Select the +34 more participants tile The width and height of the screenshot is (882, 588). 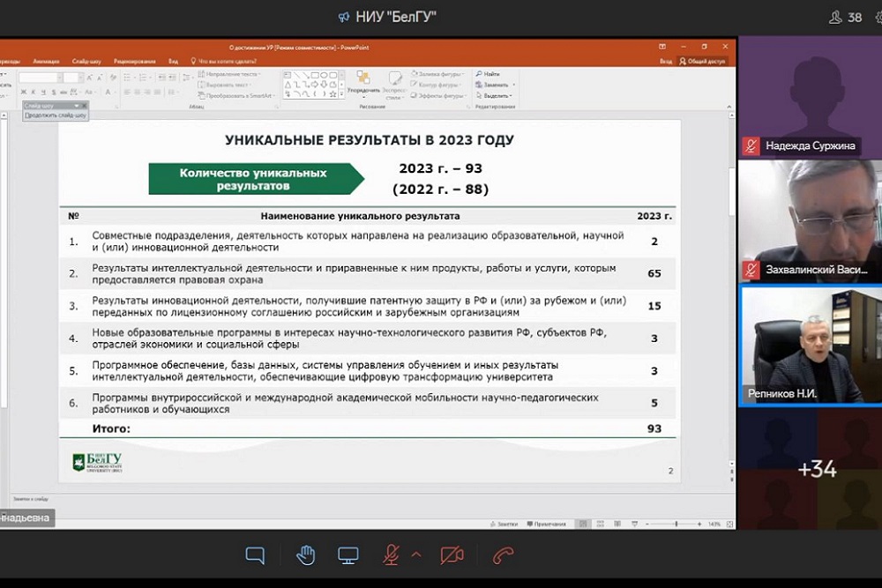(816, 469)
